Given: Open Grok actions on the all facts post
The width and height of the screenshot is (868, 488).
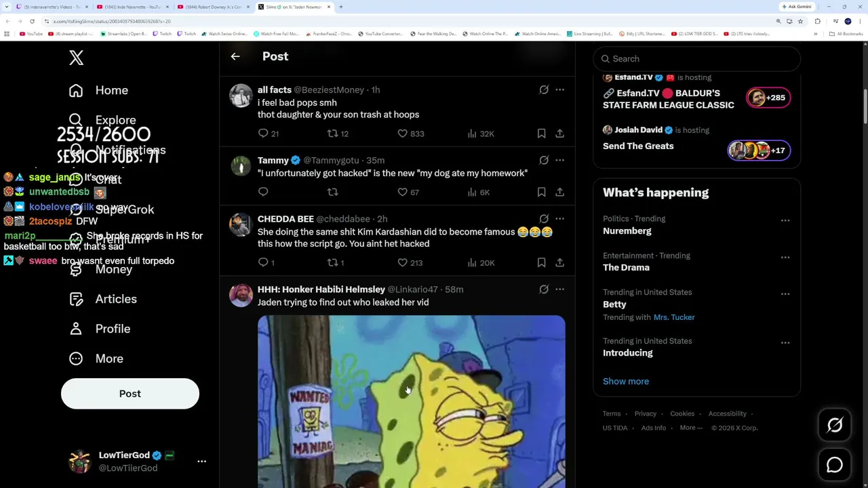Looking at the screenshot, I should click(544, 89).
